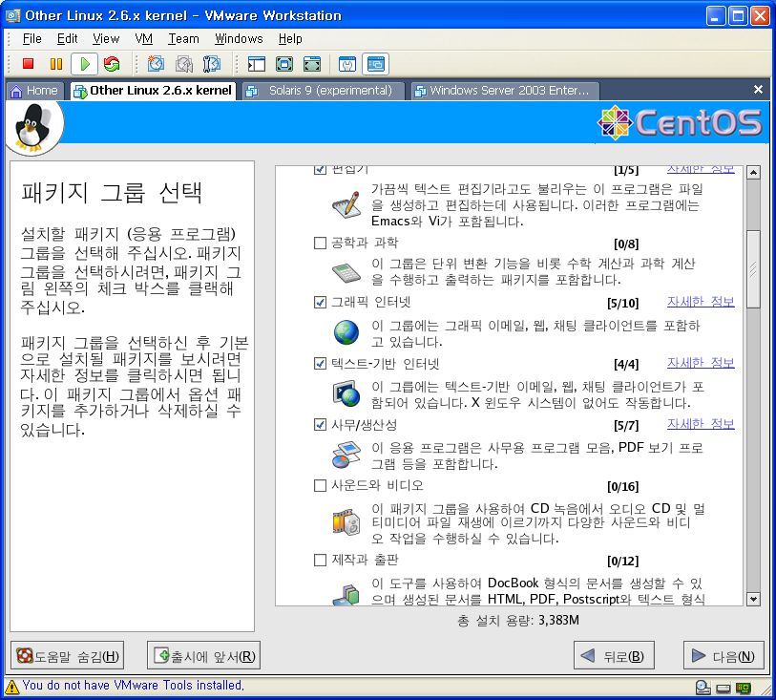Open the Snapshot Manager toolbar icon
Image resolution: width=776 pixels, height=700 pixels.
coord(212,64)
